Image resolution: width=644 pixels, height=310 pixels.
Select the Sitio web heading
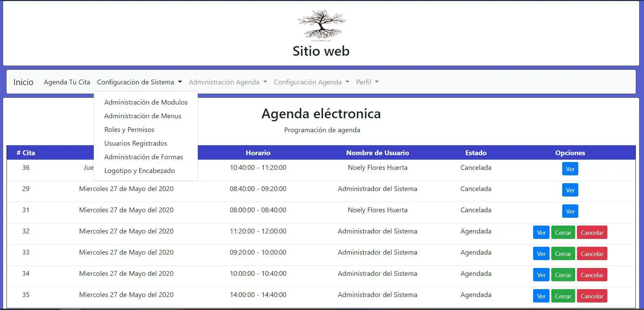pyautogui.click(x=321, y=51)
